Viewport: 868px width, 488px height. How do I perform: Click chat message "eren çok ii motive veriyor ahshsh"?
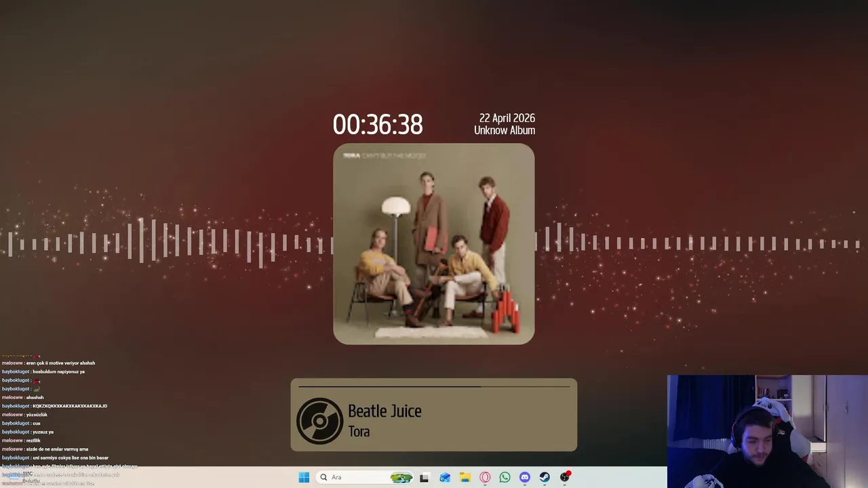[60, 363]
